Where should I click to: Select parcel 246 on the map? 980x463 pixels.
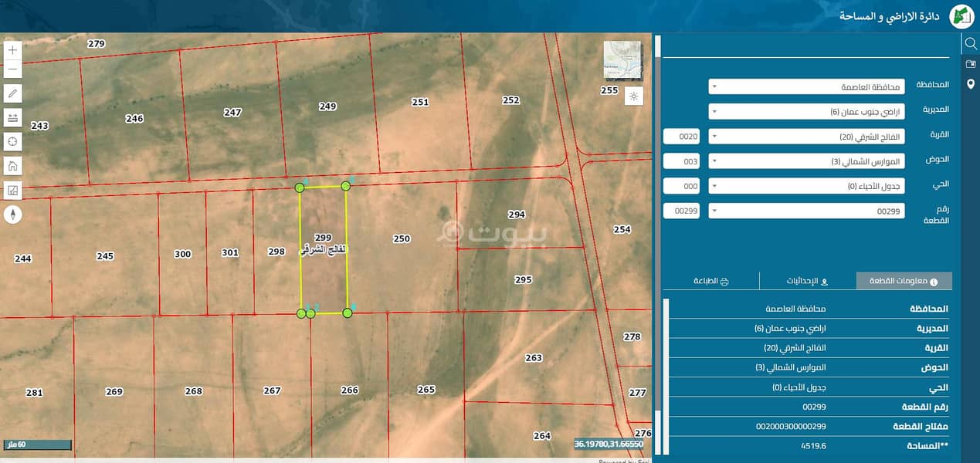[x=134, y=119]
